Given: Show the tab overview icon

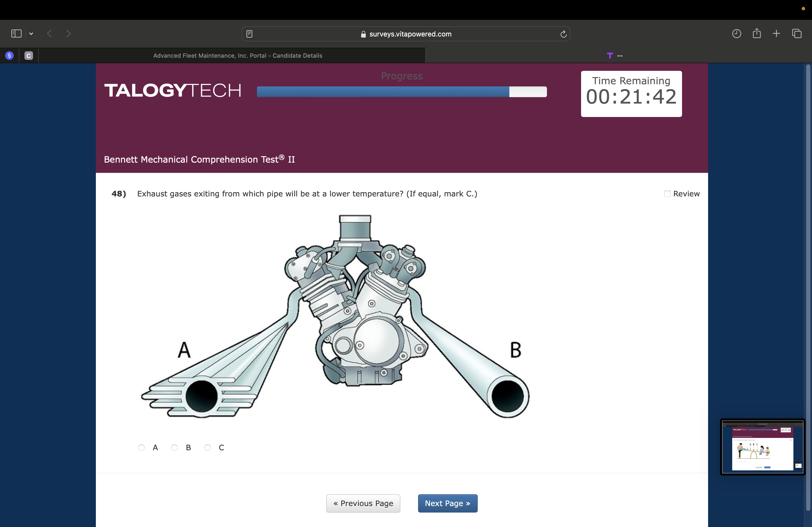Looking at the screenshot, I should [797, 33].
